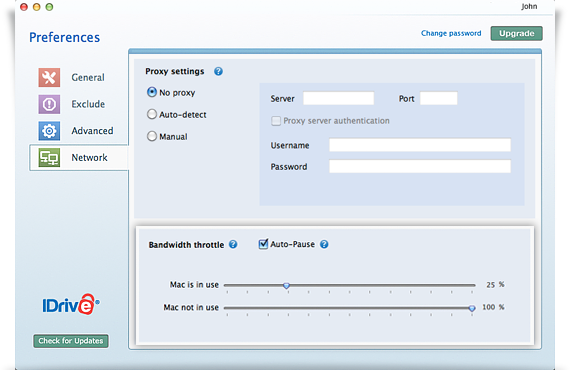Image resolution: width=570 pixels, height=370 pixels.
Task: Click the 100 % throttle value
Action: click(x=493, y=307)
